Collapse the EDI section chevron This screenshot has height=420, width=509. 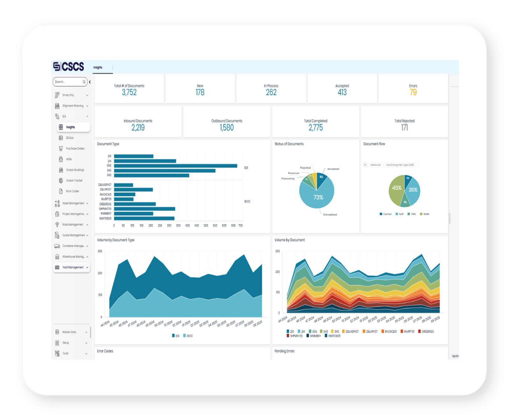coord(87,116)
